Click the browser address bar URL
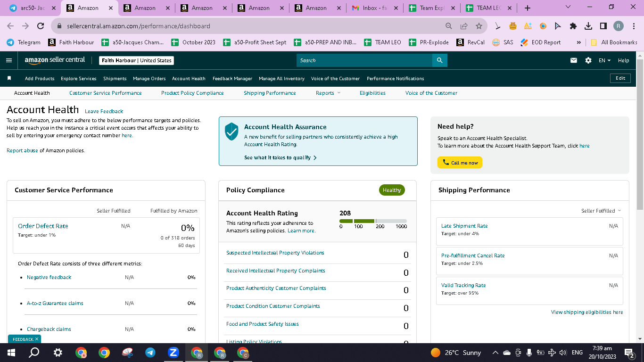The height and width of the screenshot is (362, 644). pyautogui.click(x=139, y=26)
